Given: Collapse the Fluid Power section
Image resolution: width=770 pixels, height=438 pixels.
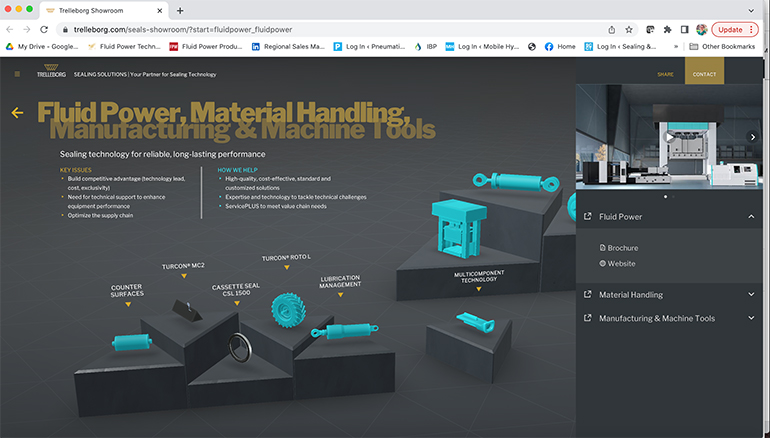Looking at the screenshot, I should (x=751, y=217).
